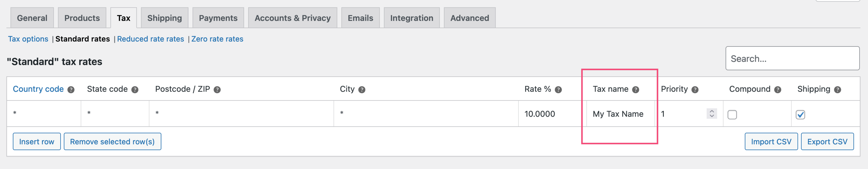Export tax rates via Export CSV
The width and height of the screenshot is (868, 169).
(x=827, y=141)
